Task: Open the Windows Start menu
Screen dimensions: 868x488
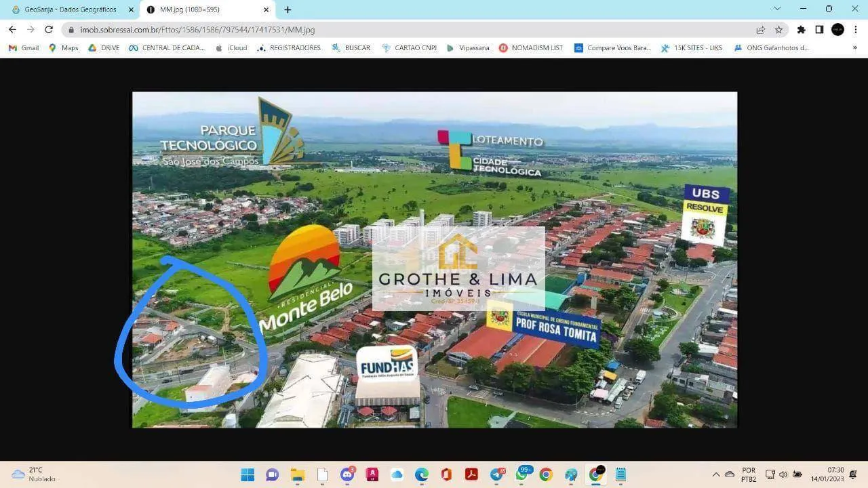Action: (x=248, y=474)
